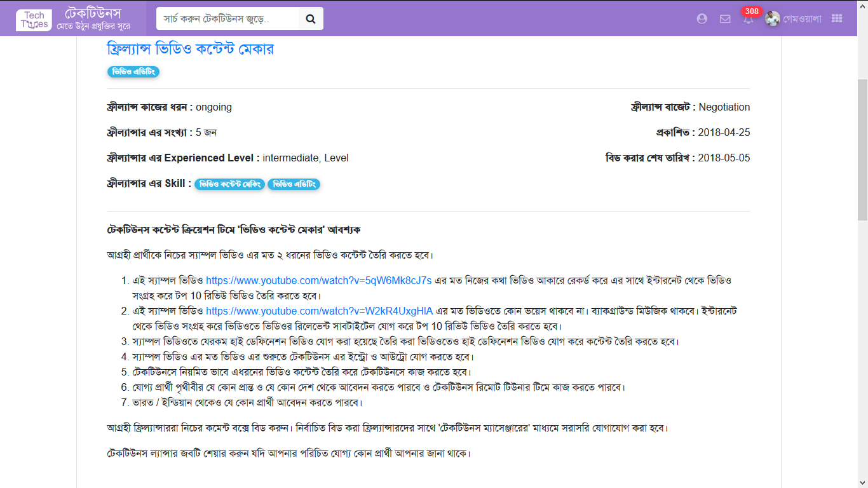
Task: Open the apps grid menu icon
Action: click(837, 18)
